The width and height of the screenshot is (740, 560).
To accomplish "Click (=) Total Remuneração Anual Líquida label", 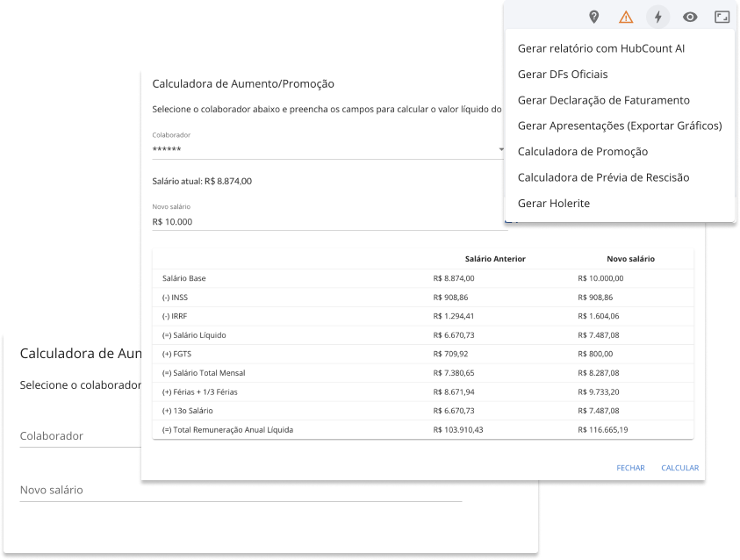I will tap(228, 430).
